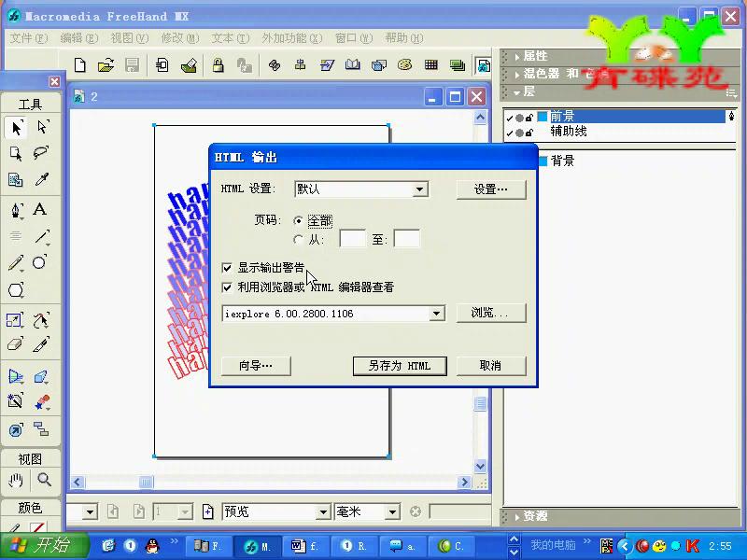This screenshot has width=747, height=560.
Task: Select the Text tool
Action: coord(40,209)
